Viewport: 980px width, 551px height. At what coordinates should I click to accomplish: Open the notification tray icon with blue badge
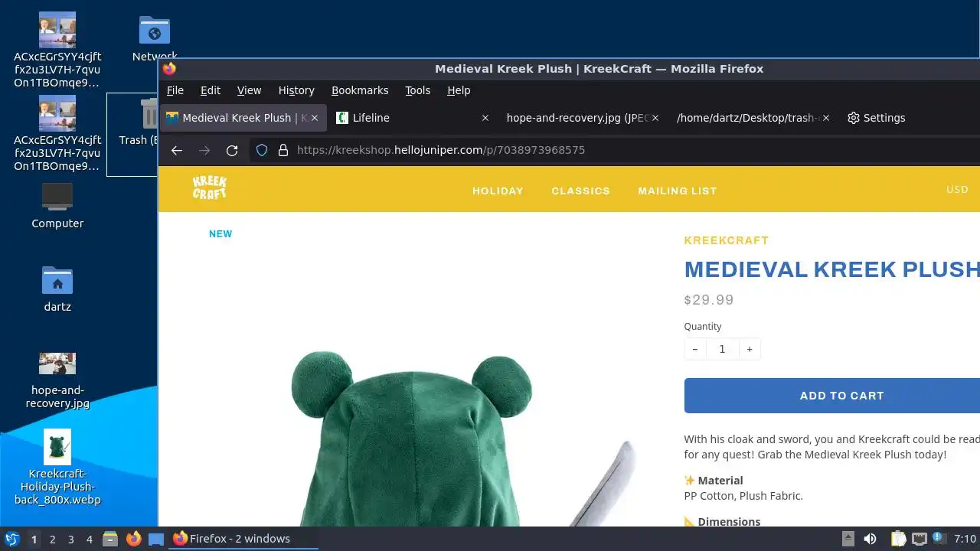(939, 539)
